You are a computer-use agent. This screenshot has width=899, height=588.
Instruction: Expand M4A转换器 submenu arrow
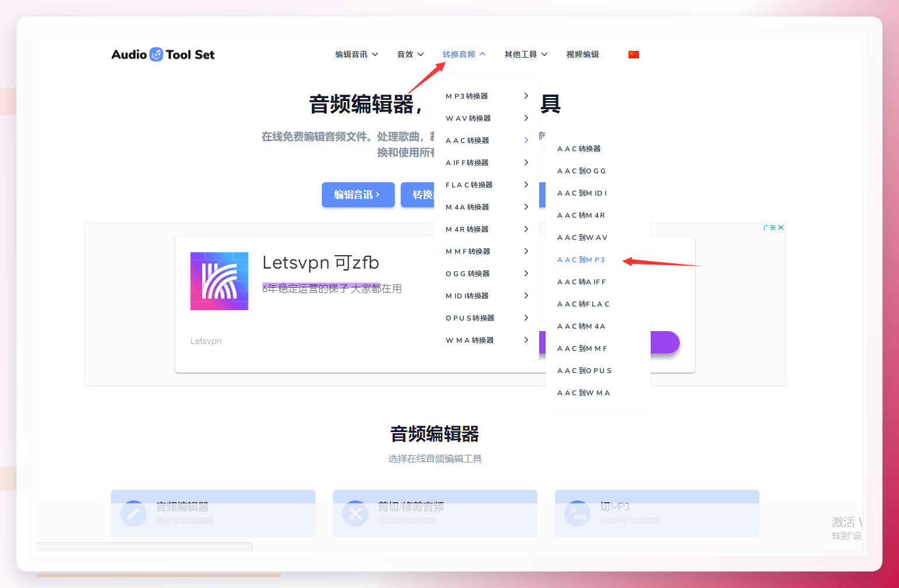[526, 207]
